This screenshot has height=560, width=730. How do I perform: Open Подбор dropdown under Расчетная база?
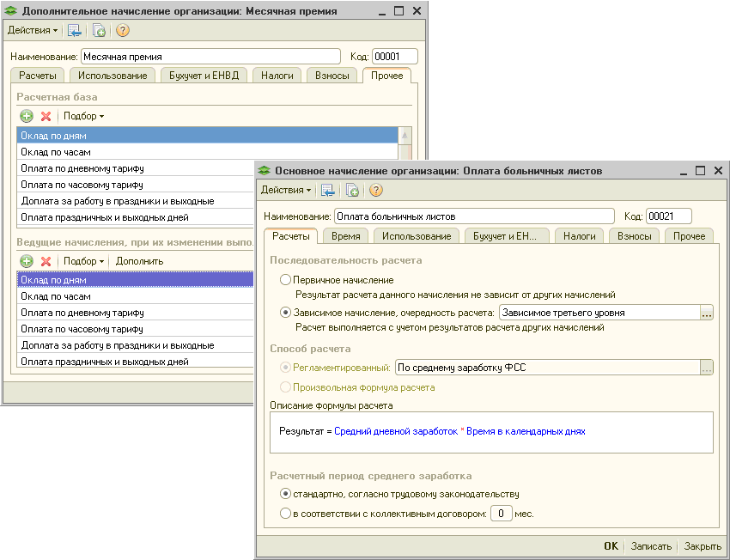click(x=84, y=116)
